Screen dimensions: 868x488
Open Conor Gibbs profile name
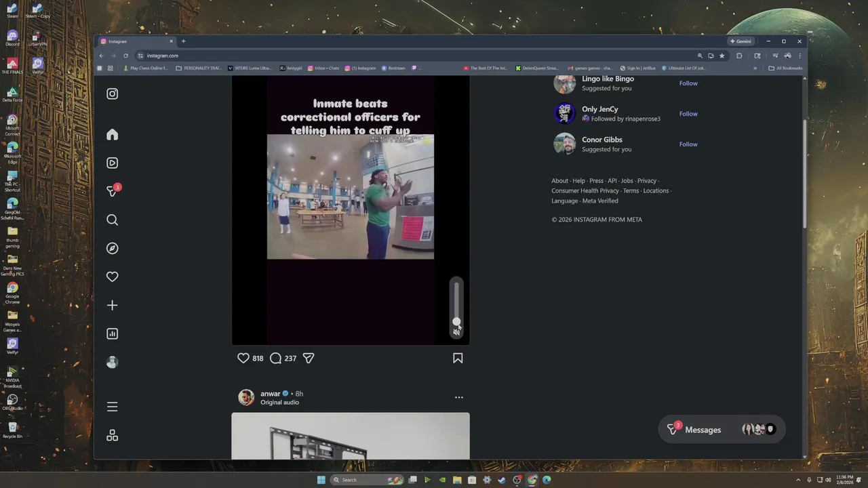(602, 140)
